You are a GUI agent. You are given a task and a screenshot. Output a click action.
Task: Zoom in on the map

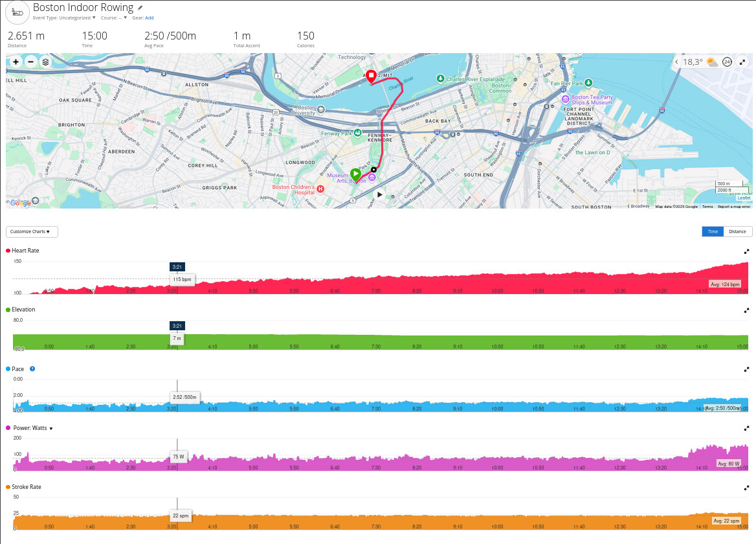coord(16,62)
